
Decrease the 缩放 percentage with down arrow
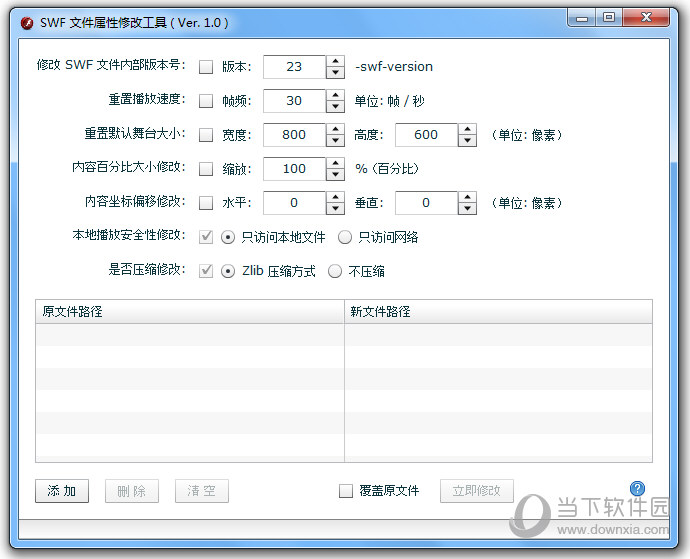335,174
